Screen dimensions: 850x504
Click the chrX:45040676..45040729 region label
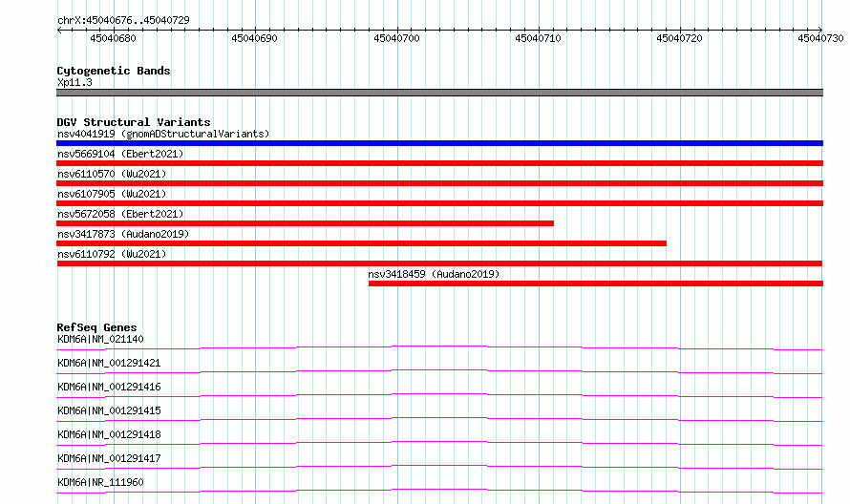(x=123, y=20)
